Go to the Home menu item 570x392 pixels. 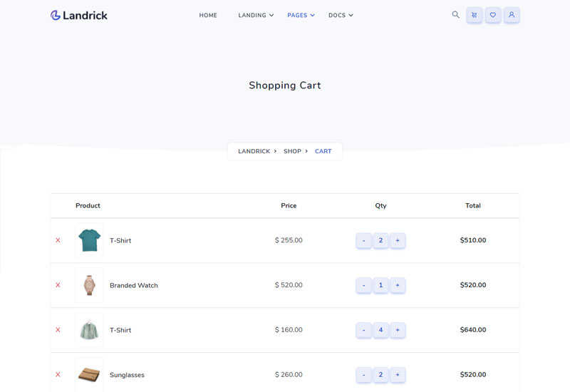(208, 15)
